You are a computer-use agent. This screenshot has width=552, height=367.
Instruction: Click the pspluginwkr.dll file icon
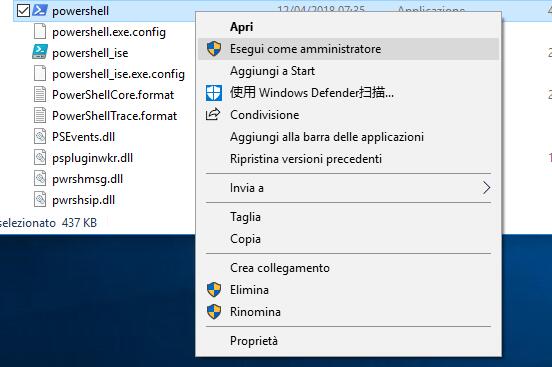coord(40,157)
